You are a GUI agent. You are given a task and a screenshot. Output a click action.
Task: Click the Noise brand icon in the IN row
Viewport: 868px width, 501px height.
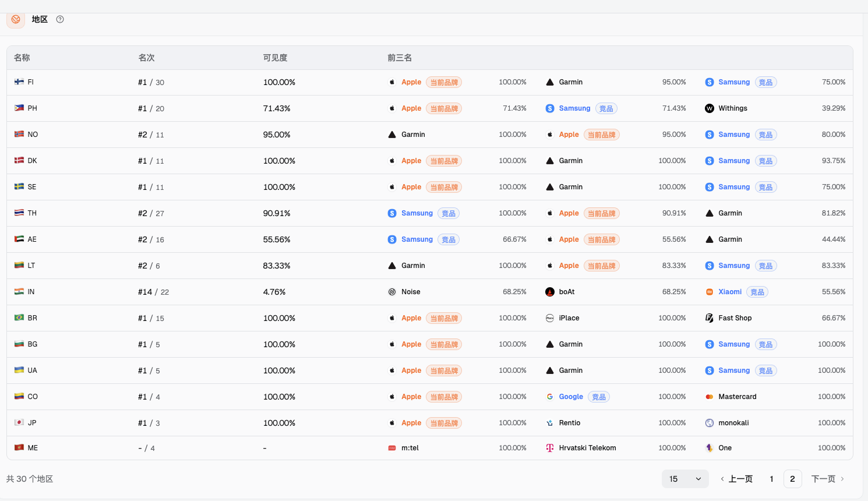[x=392, y=292]
